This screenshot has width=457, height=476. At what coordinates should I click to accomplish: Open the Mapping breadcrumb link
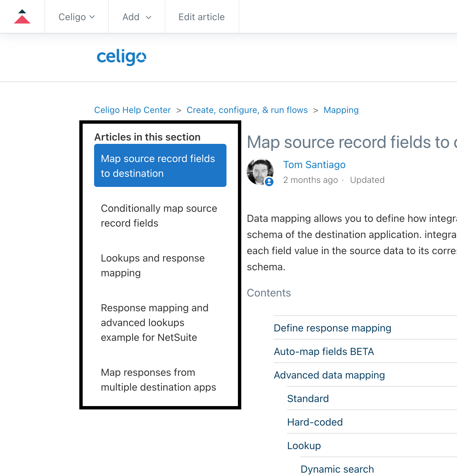click(341, 110)
